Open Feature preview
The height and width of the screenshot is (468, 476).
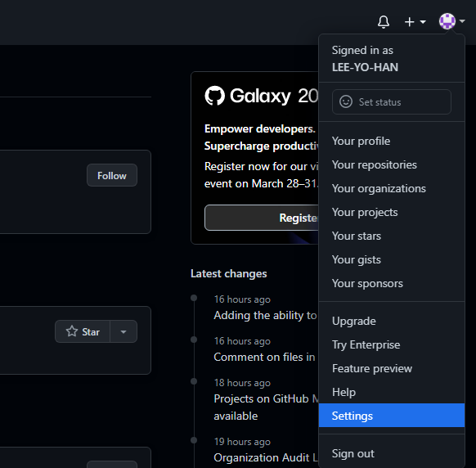[x=392, y=368]
